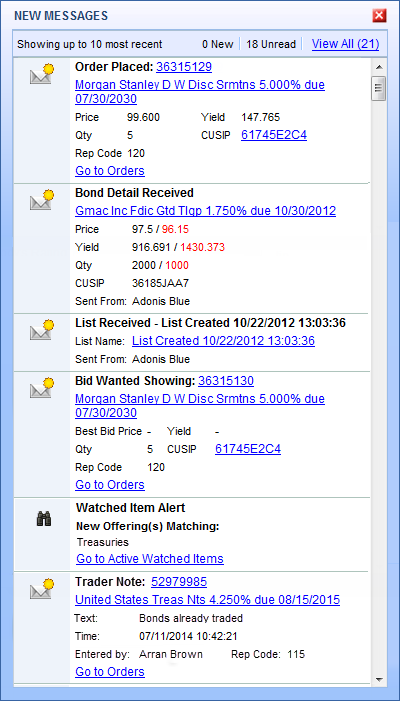Viewport: 400px width, 701px height.
Task: Click the Order Placed heading
Action: pyautogui.click(x=114, y=67)
